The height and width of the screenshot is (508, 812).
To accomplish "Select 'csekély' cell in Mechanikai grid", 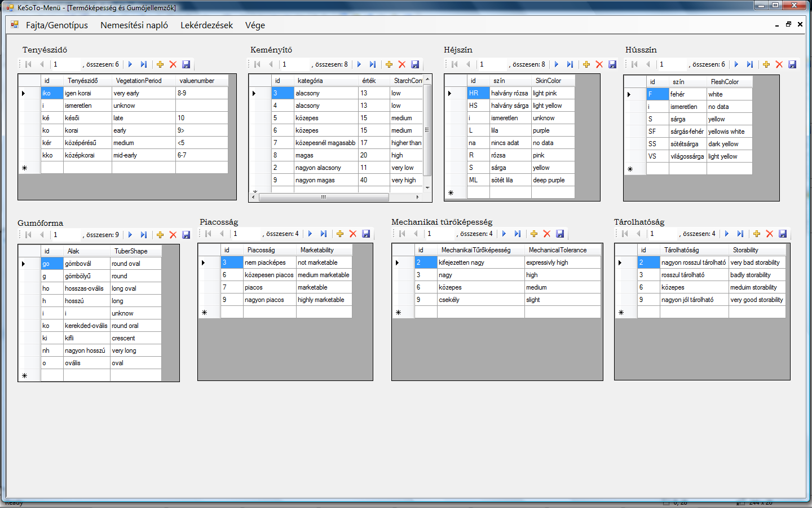I will [x=481, y=300].
